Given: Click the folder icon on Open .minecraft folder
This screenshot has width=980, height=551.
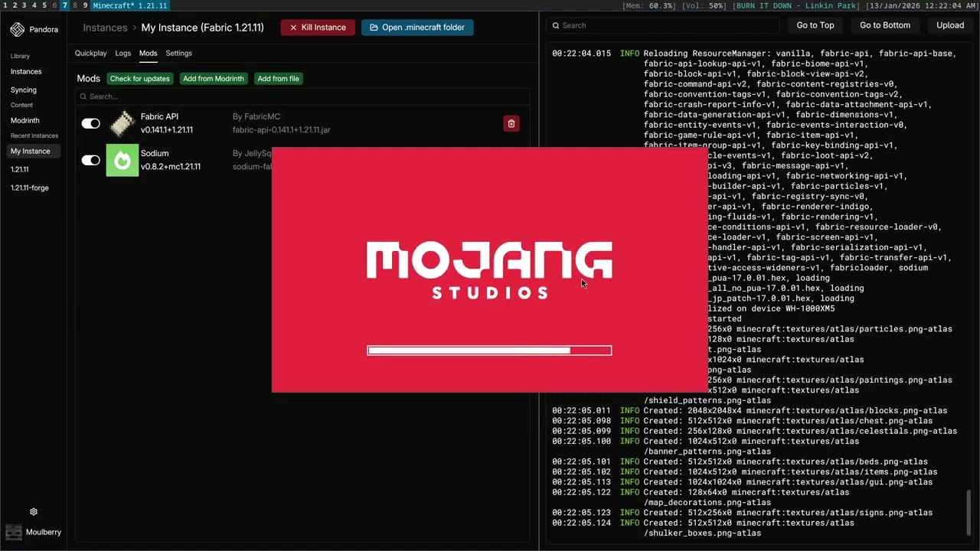Looking at the screenshot, I should (374, 28).
